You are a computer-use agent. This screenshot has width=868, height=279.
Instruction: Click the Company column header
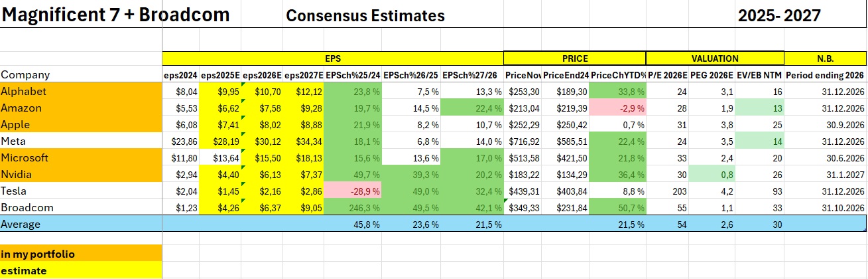point(25,75)
